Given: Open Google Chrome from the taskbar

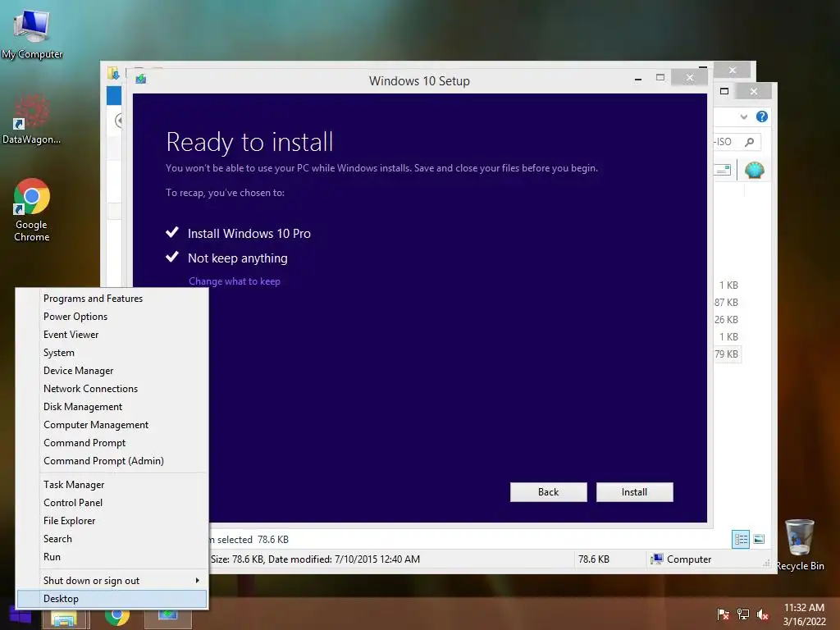Looking at the screenshot, I should point(117,616).
